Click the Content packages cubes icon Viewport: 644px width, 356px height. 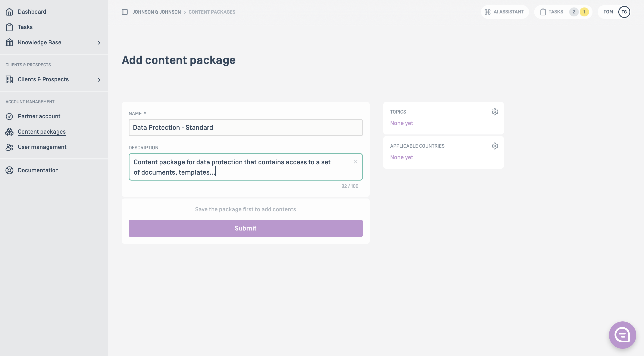[9, 132]
